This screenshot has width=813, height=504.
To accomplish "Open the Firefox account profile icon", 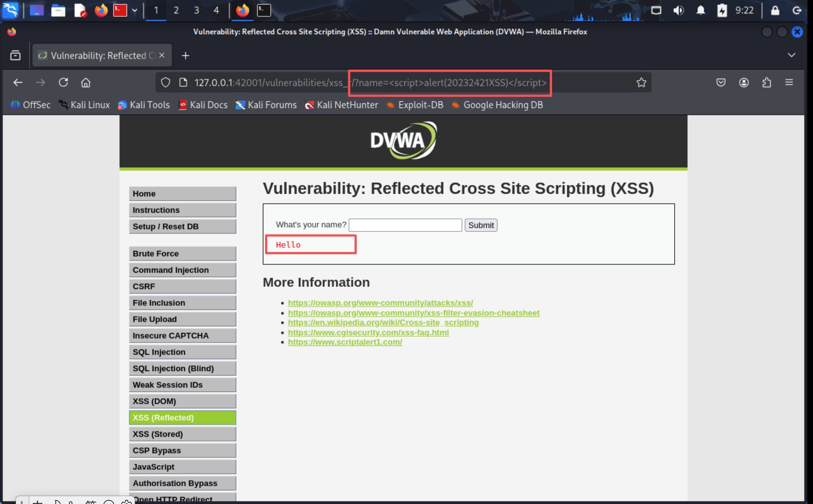I will pyautogui.click(x=744, y=82).
